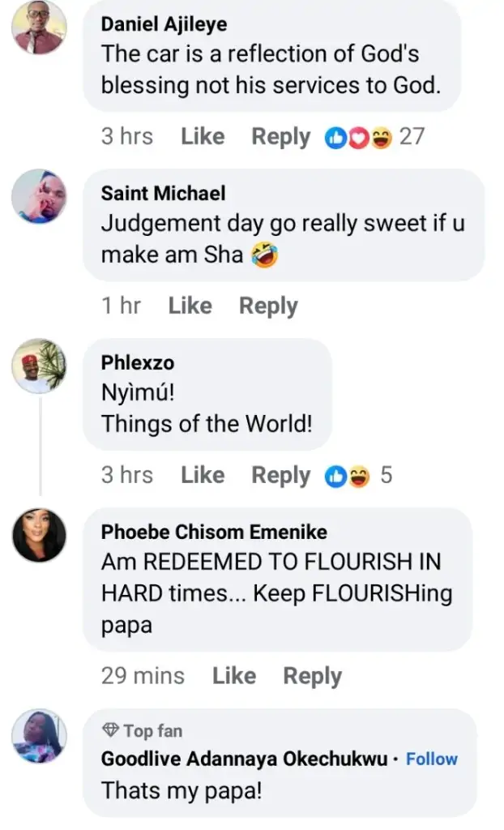Open Daniel Ajileye's profile picture

pos(39,30)
